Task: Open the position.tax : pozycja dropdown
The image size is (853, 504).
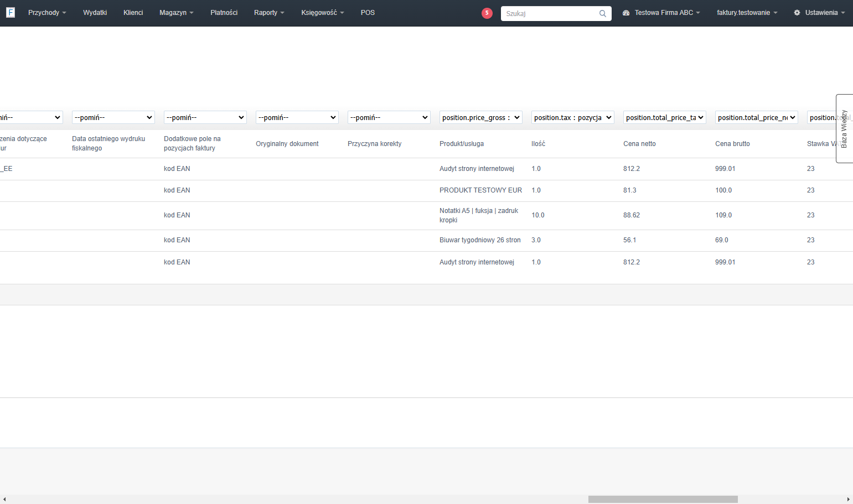Action: coord(573,117)
